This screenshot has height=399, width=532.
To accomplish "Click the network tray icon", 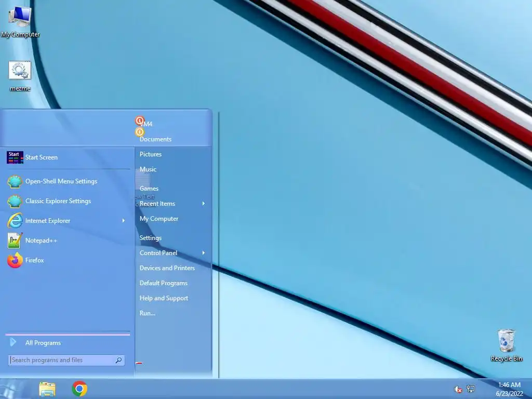I will coord(471,389).
